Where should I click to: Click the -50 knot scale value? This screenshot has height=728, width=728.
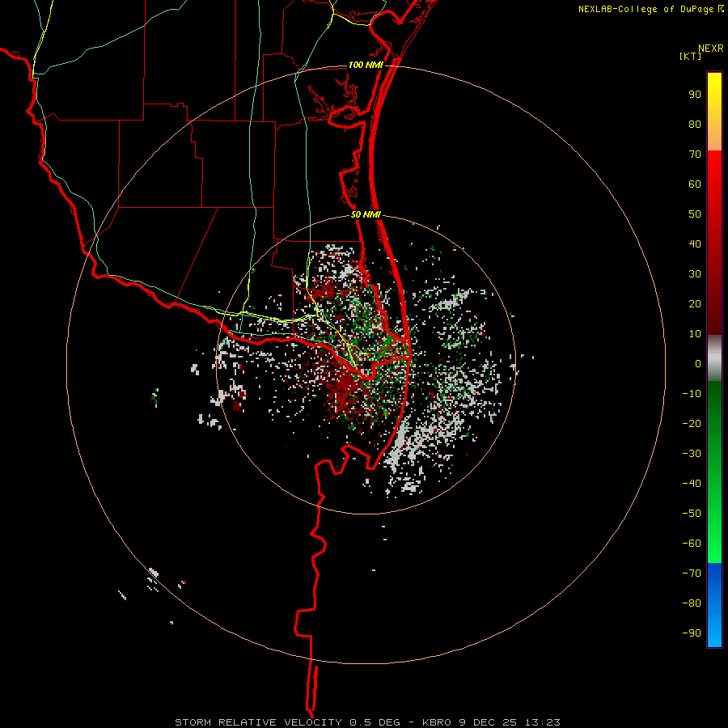point(692,514)
